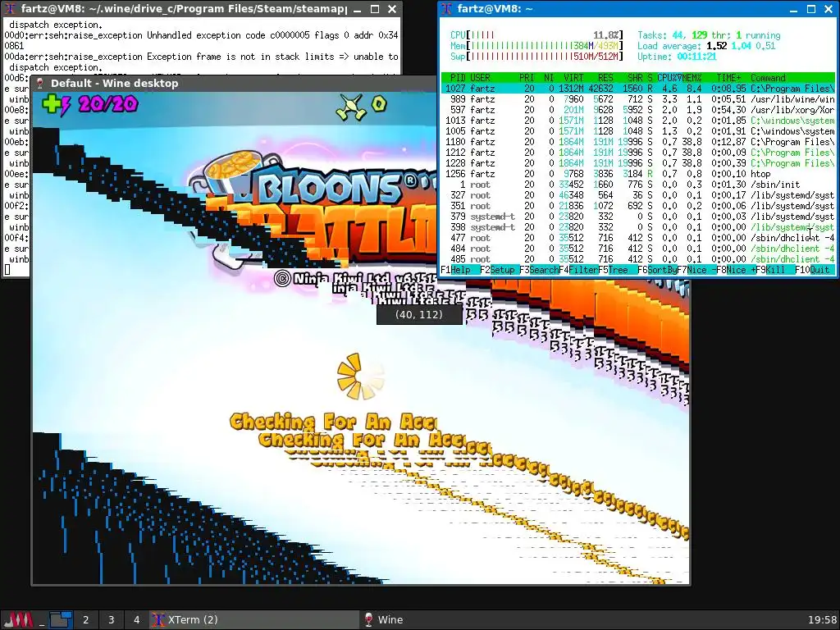Sort by VIRT column header in htop
840x630 pixels.
(573, 78)
